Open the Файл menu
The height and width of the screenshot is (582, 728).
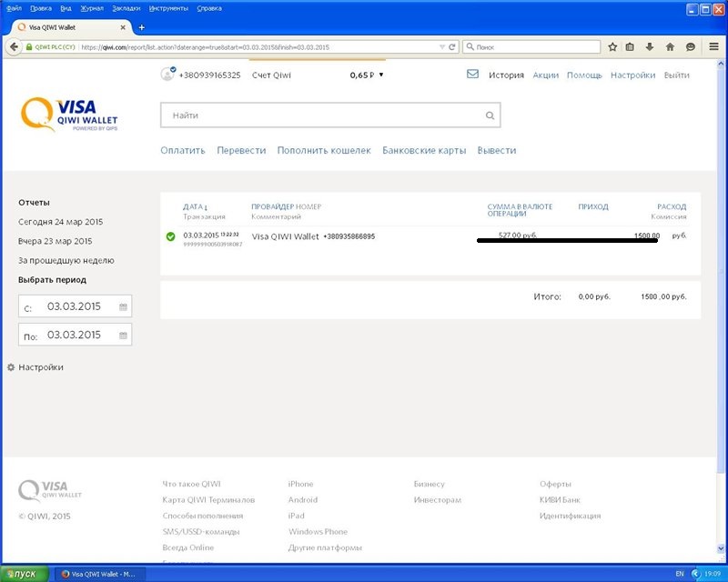tap(14, 8)
